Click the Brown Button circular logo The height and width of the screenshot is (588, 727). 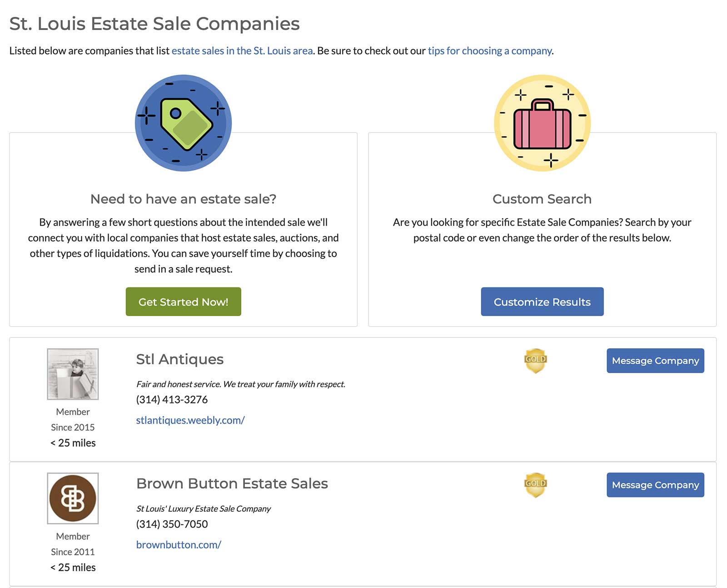pyautogui.click(x=73, y=498)
